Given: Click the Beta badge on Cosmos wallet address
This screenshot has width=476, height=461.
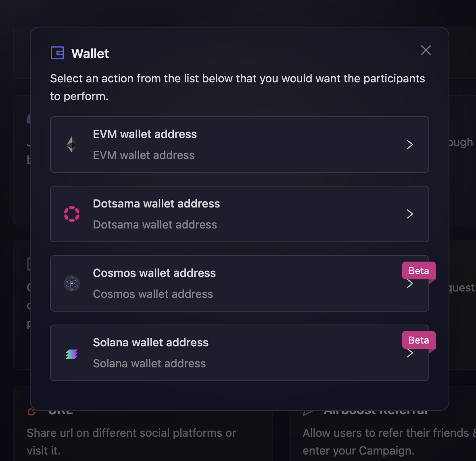Looking at the screenshot, I should [419, 270].
